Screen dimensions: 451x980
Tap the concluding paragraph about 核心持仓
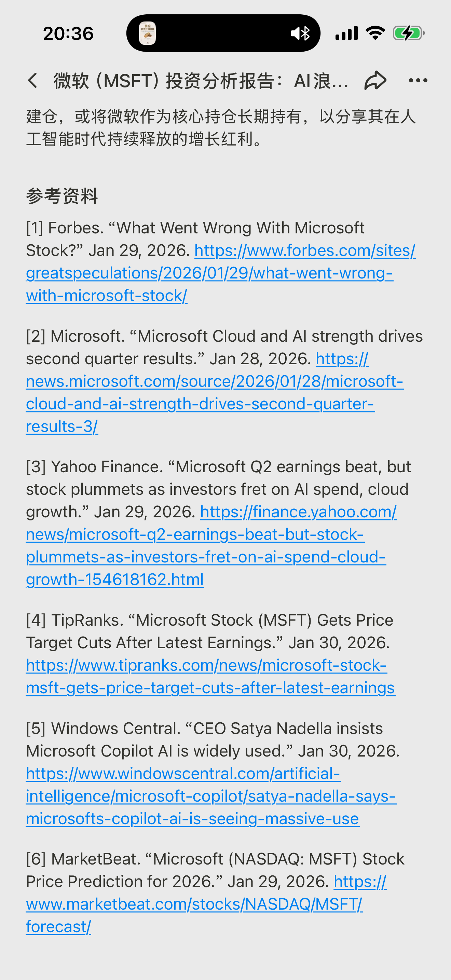(x=221, y=127)
